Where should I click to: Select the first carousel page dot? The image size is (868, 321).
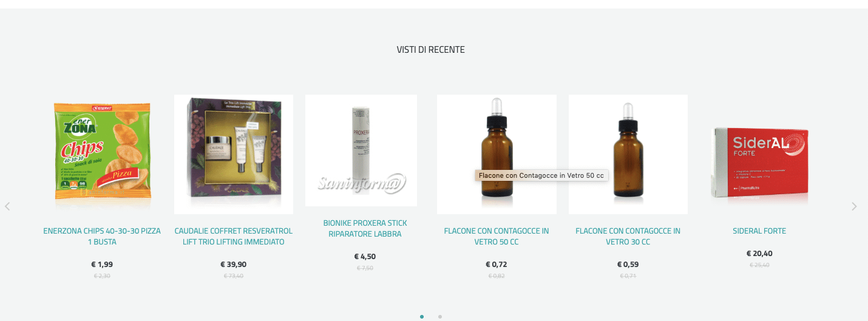click(422, 316)
